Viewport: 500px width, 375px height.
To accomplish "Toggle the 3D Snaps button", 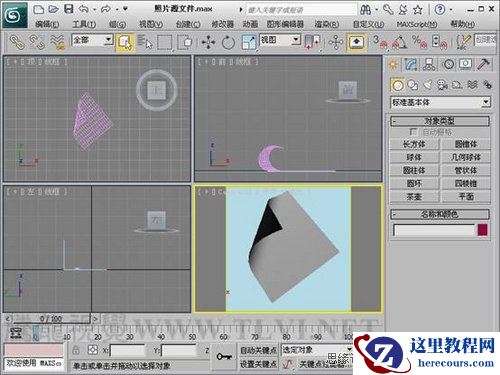I will [380, 42].
